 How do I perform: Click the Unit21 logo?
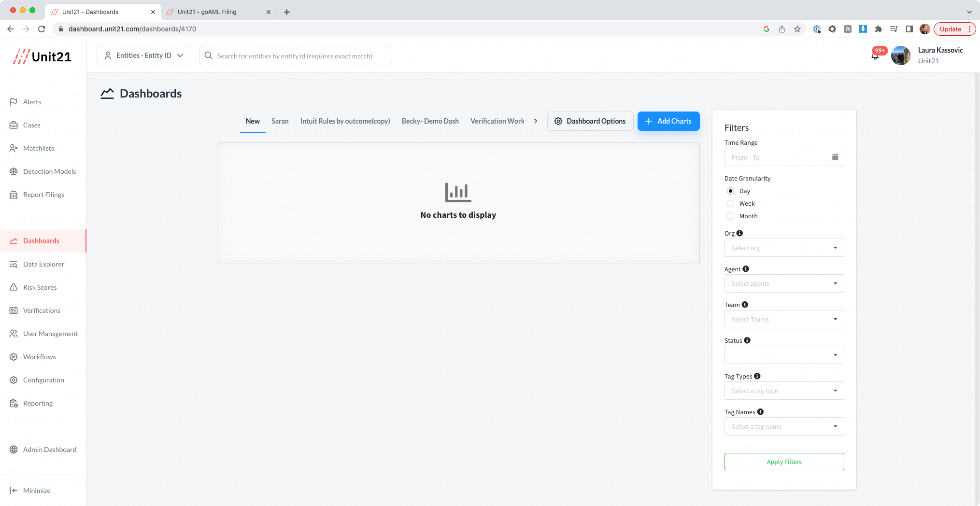coord(43,56)
